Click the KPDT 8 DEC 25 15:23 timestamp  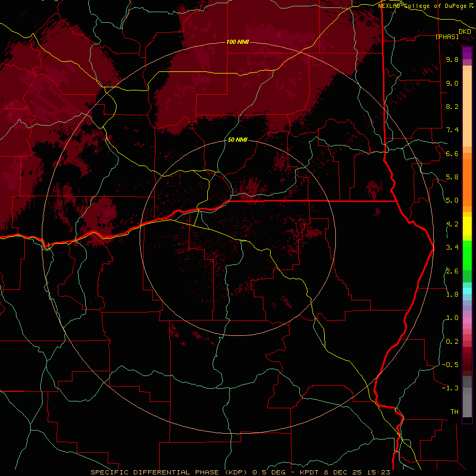[x=345, y=472]
